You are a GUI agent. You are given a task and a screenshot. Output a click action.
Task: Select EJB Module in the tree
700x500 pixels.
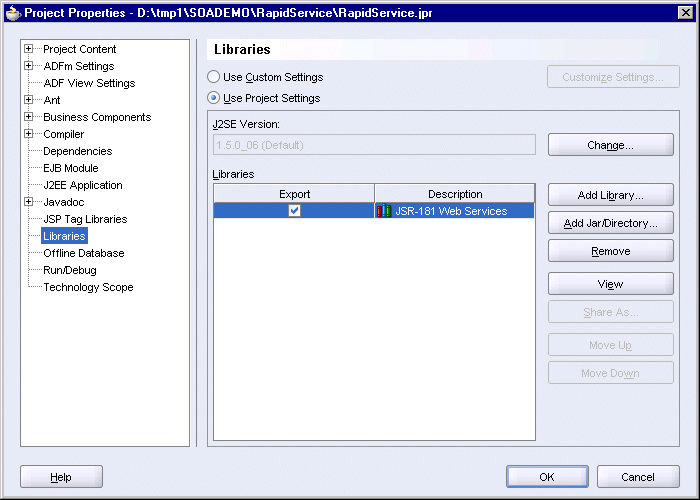pos(71,168)
